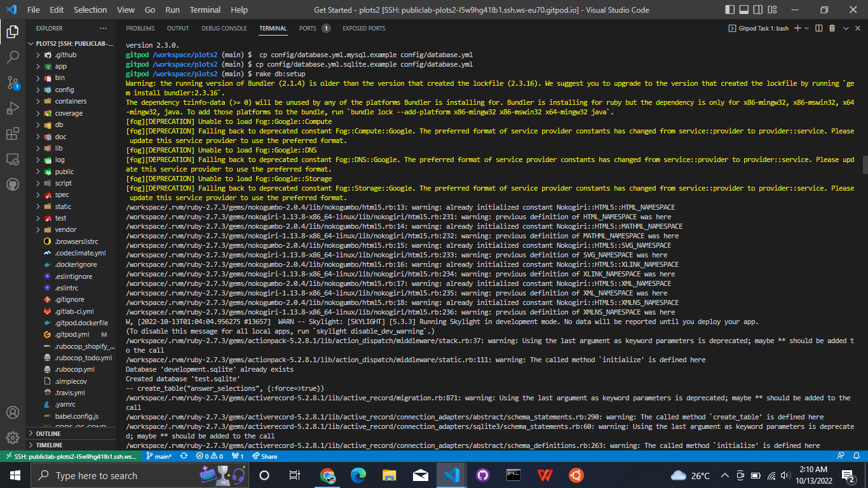Open Source Control view with badge
Screen dimensions: 868x488
pyautogui.click(x=13, y=83)
